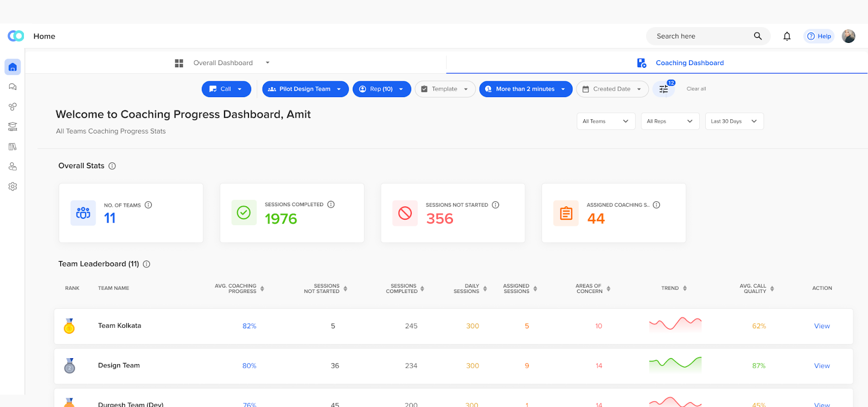Open the More than 2 minutes dropdown
This screenshot has width=868, height=407.
pyautogui.click(x=526, y=89)
